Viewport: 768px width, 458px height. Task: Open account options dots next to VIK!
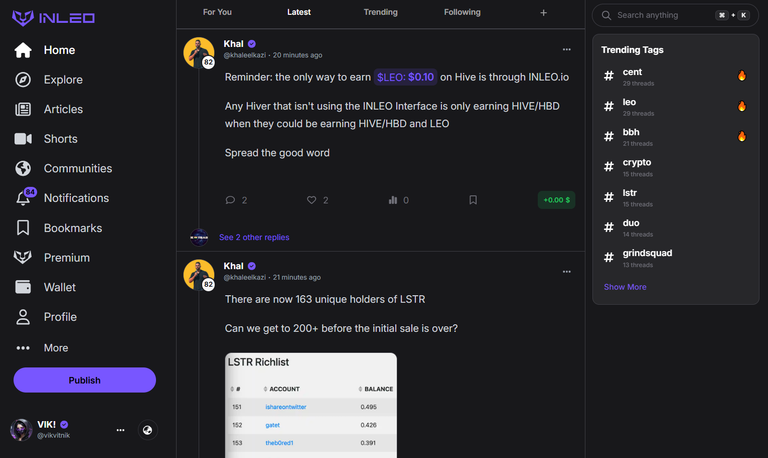[120, 430]
